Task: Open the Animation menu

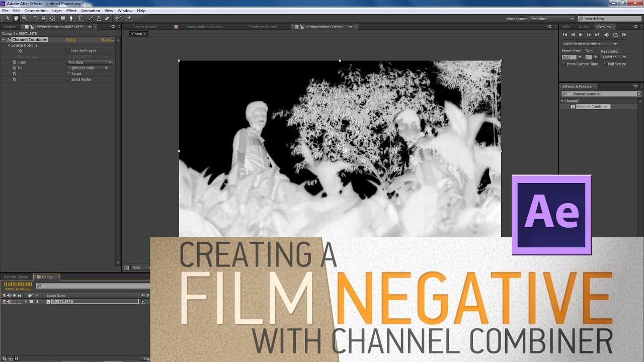Action: 91,11
